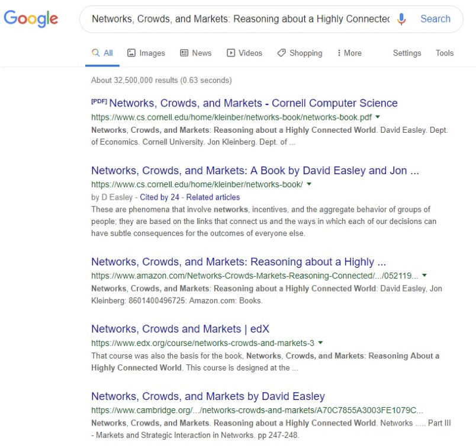Click the Images tab icon
This screenshot has height=448, width=476.
[x=131, y=53]
